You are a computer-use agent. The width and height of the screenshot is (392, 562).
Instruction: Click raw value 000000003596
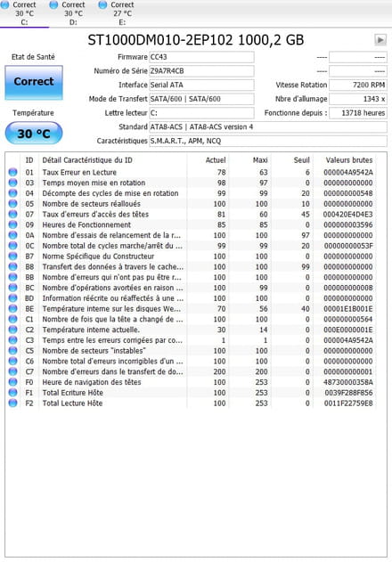[x=348, y=225]
